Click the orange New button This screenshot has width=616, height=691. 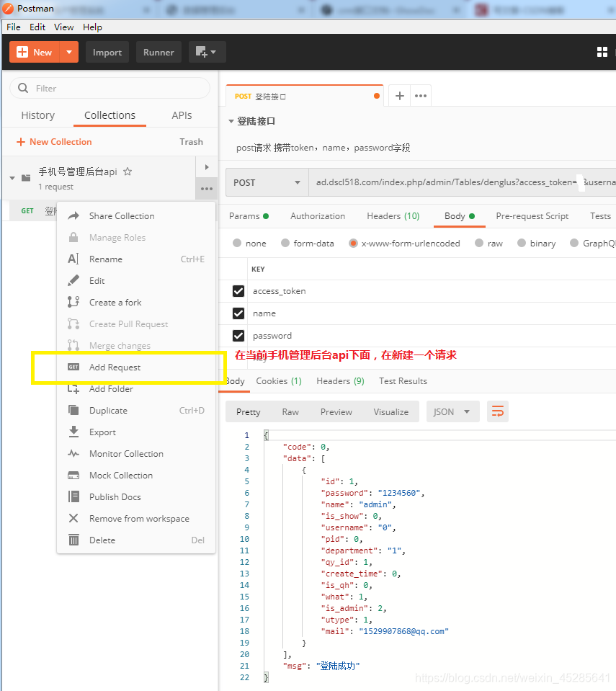click(35, 52)
